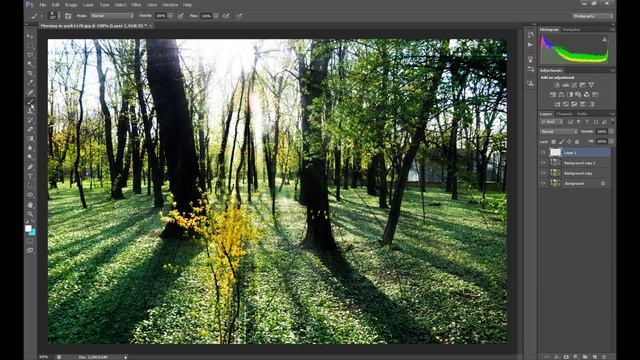Hide the Background layer
640x360 pixels.
[543, 184]
